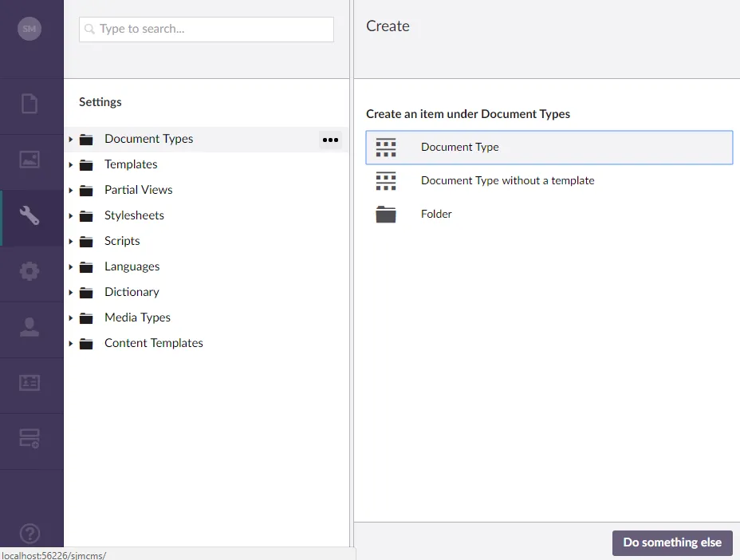
Task: Open Document Types options ellipsis menu
Action: (x=330, y=140)
